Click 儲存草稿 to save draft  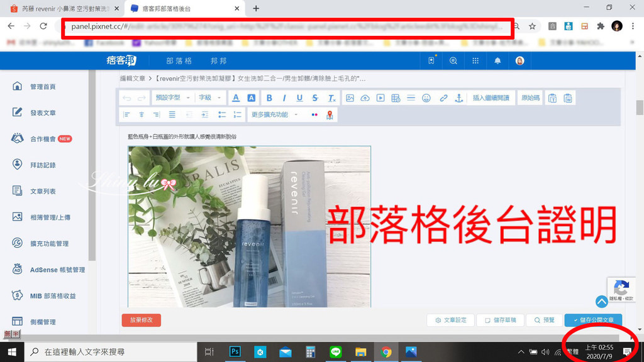pos(500,320)
